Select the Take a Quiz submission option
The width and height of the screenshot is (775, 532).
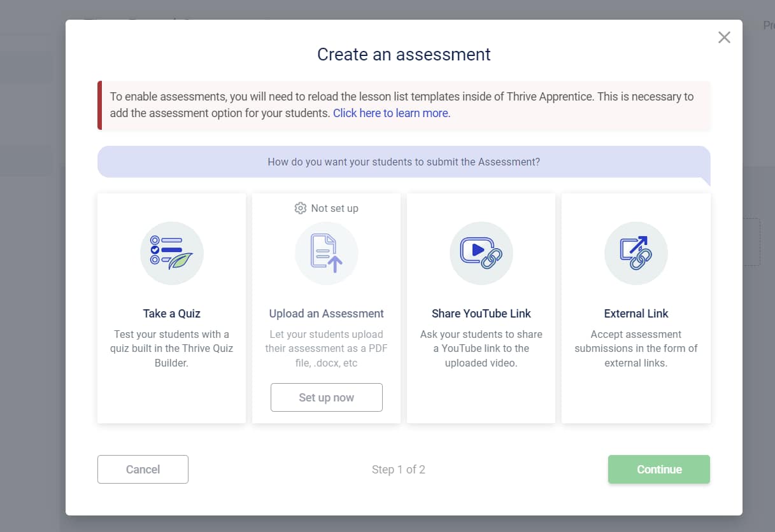click(171, 309)
